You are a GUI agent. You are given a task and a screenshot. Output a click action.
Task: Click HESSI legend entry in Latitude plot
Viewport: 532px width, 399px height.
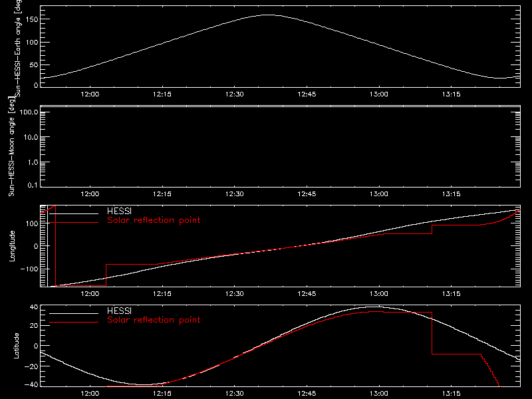[x=120, y=311]
